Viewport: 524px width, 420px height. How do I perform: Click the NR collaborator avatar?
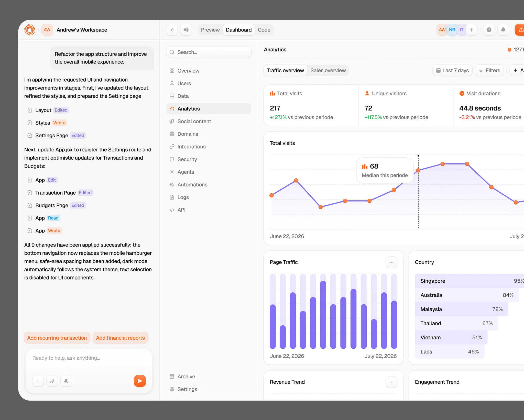(452, 30)
